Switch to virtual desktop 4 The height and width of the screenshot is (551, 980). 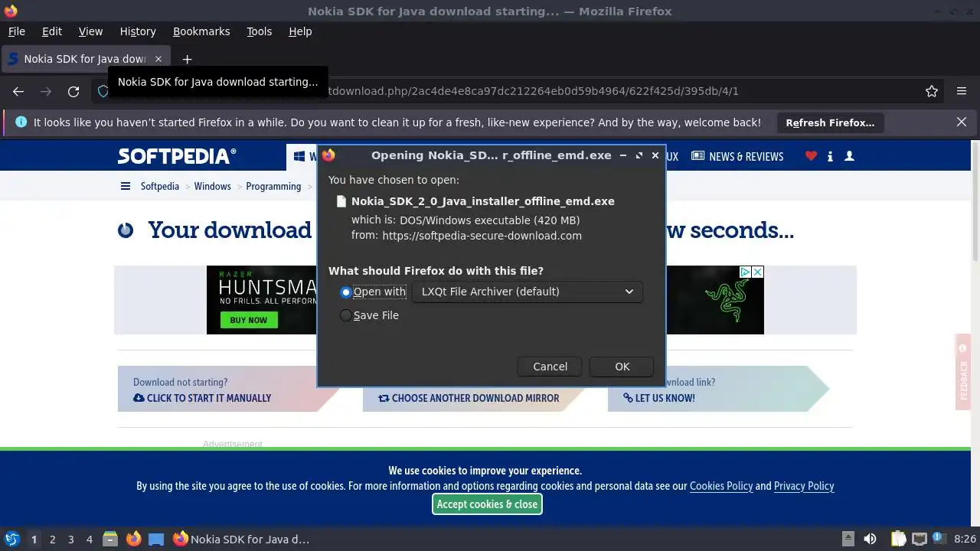tap(89, 540)
